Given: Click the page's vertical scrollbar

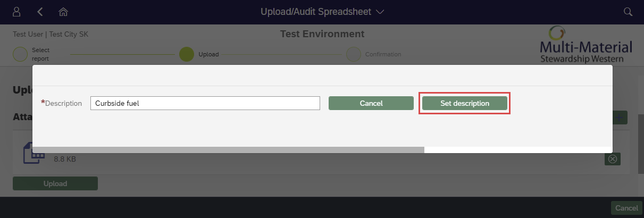Looking at the screenshot, I should [x=641, y=142].
